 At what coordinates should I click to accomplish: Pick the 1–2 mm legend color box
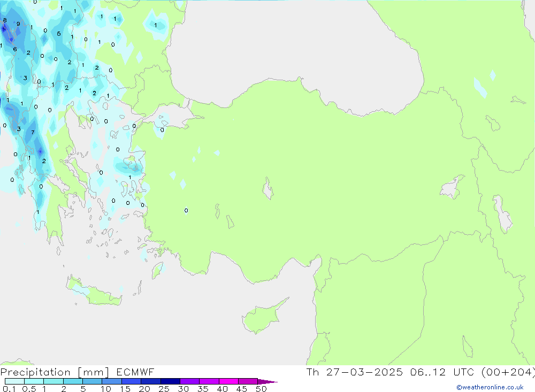tap(53, 381)
